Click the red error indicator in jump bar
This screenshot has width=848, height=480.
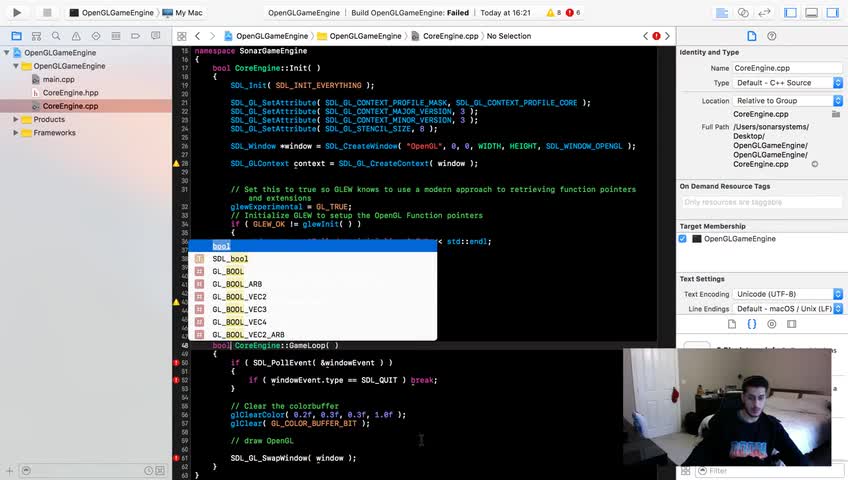[656, 36]
